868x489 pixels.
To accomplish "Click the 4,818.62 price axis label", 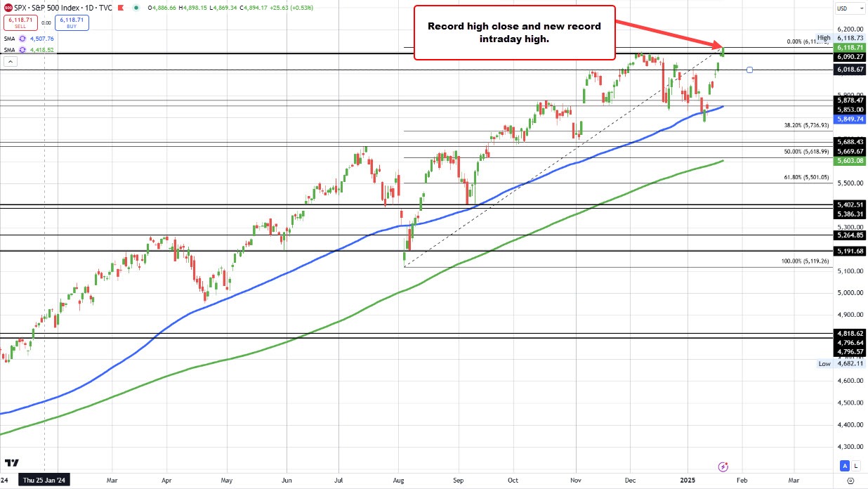I will click(850, 334).
